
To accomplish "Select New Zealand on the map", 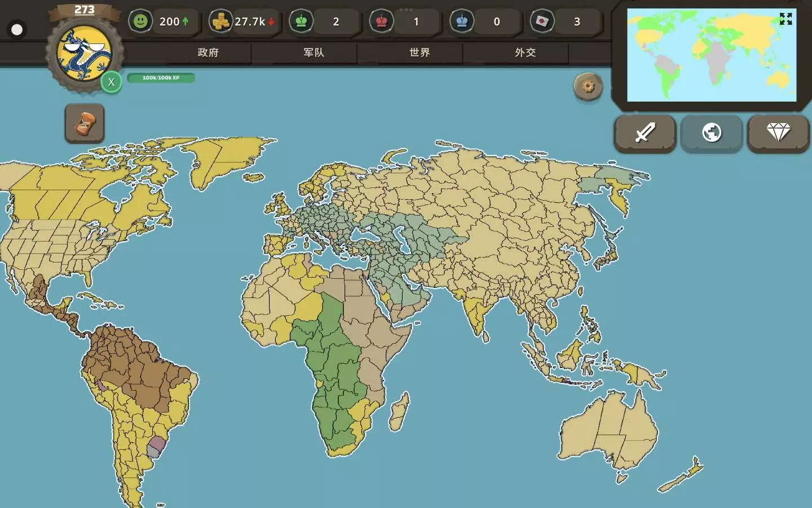I will pyautogui.click(x=681, y=475).
